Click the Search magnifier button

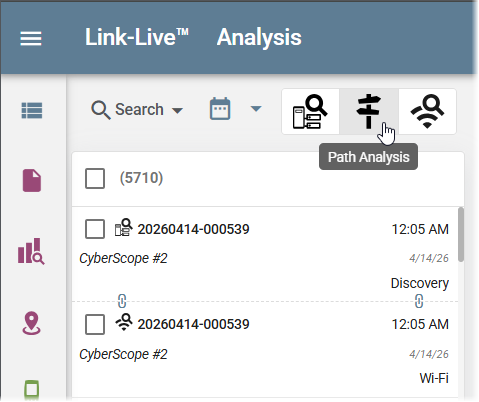point(101,110)
